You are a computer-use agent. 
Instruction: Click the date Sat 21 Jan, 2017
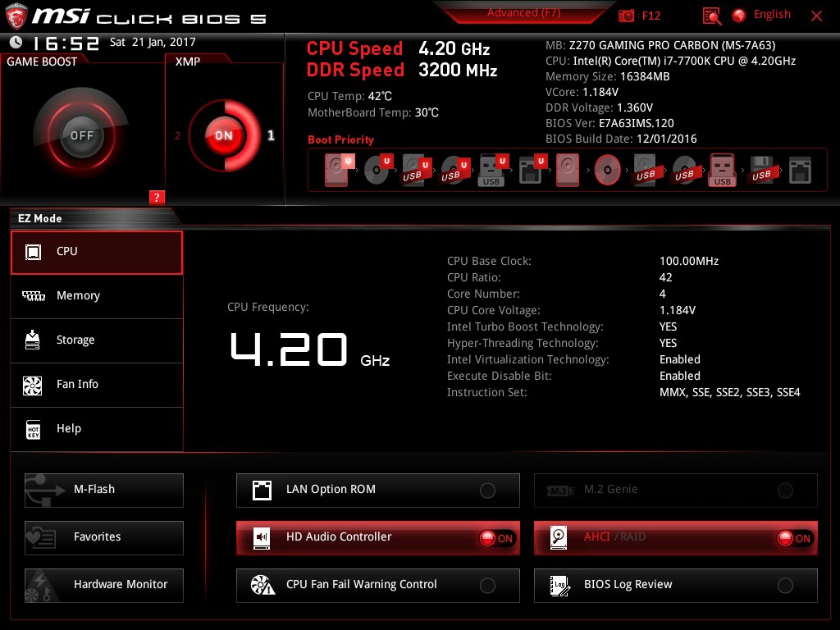(x=153, y=43)
